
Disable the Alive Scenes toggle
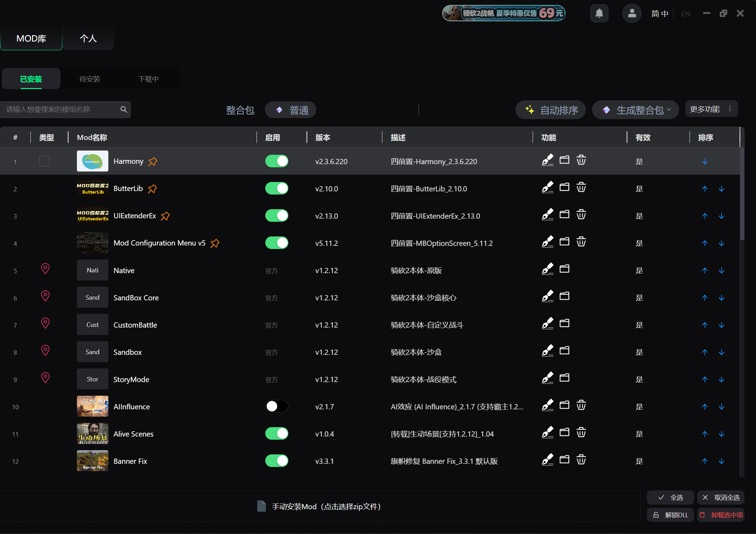tap(277, 433)
